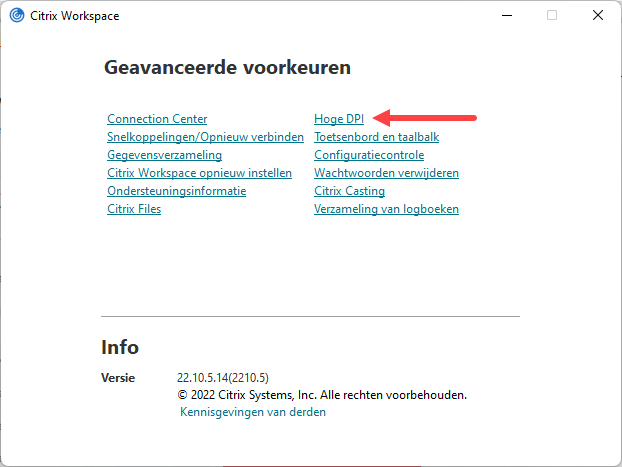Click the Geavanceerde voorkeuren heading
This screenshot has width=622, height=467.
(227, 67)
